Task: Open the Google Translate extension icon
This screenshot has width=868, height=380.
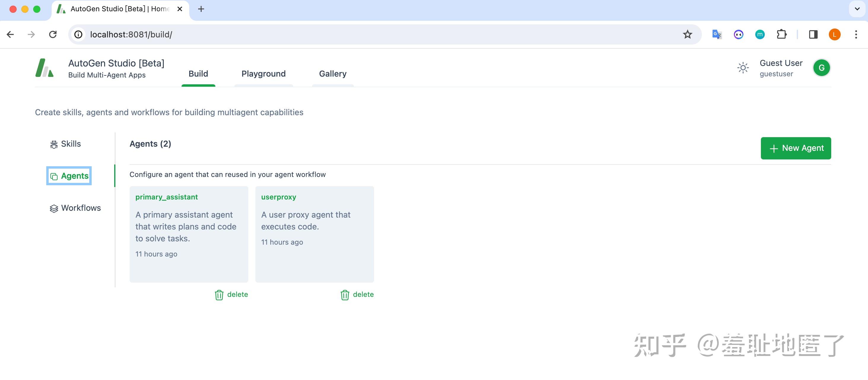Action: [x=717, y=34]
